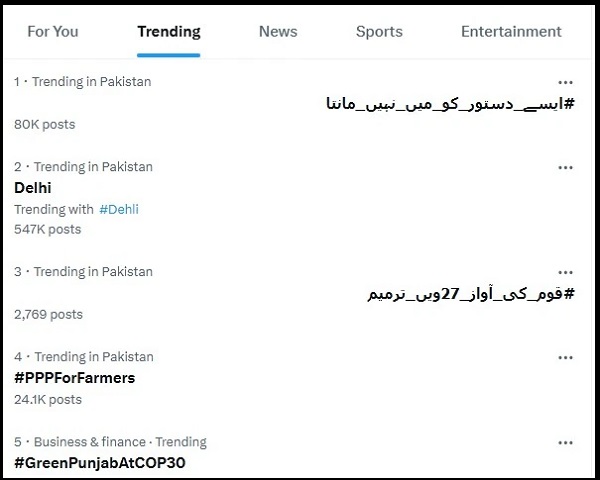This screenshot has height=480, width=600.
Task: Open the Delhi trending topic
Action: click(x=33, y=188)
